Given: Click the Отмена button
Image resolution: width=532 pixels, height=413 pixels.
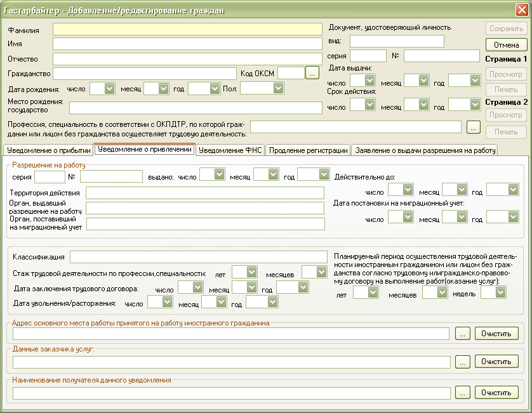Looking at the screenshot, I should pos(506,45).
